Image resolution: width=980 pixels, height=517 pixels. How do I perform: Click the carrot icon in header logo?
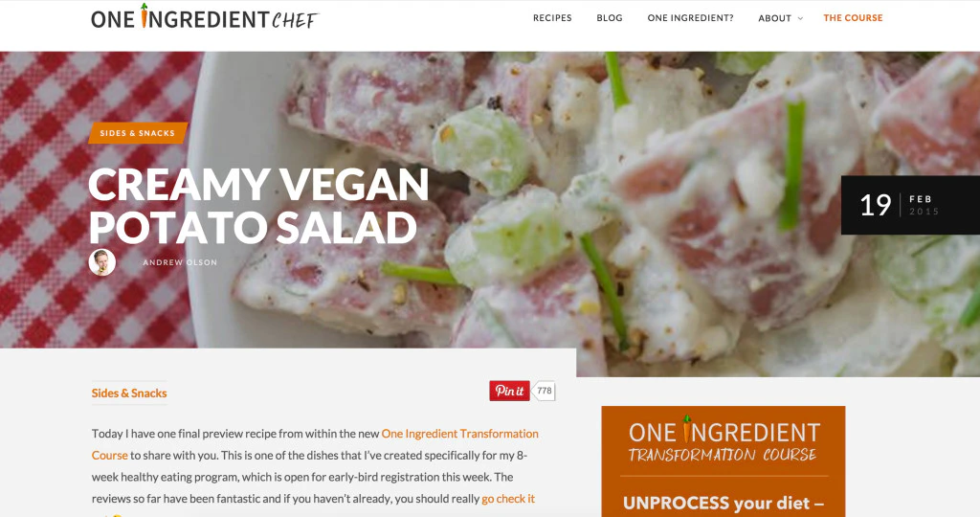pos(145,15)
